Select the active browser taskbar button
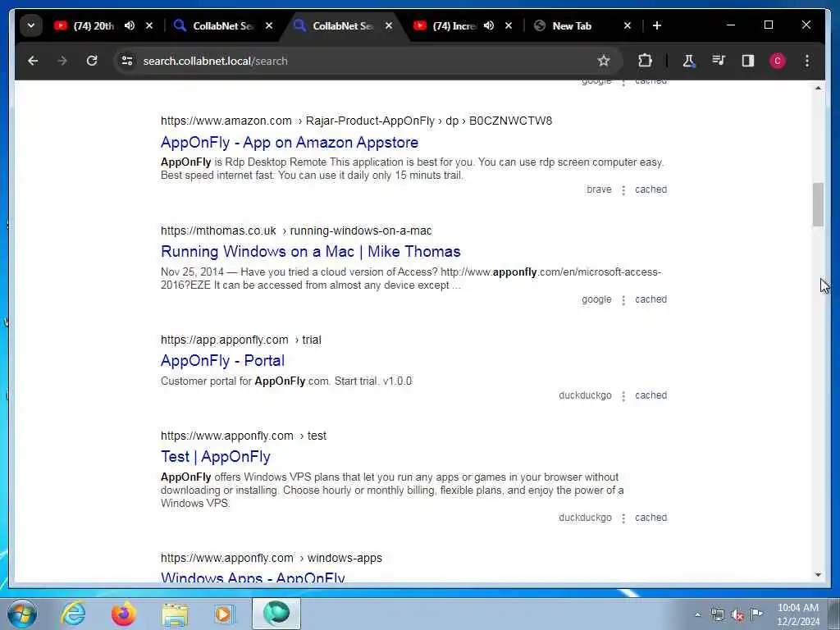This screenshot has width=840, height=630. tap(276, 614)
